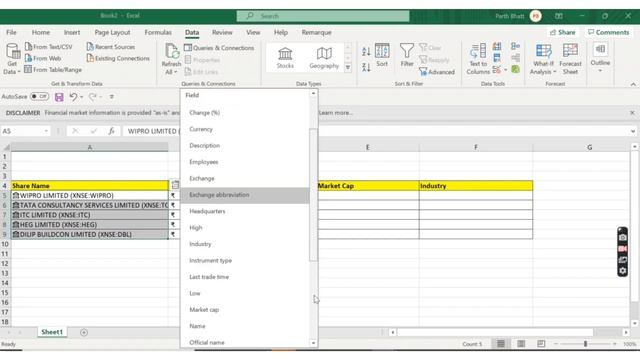
Task: Switch to Page Layout view in status bar
Action: tap(521, 344)
